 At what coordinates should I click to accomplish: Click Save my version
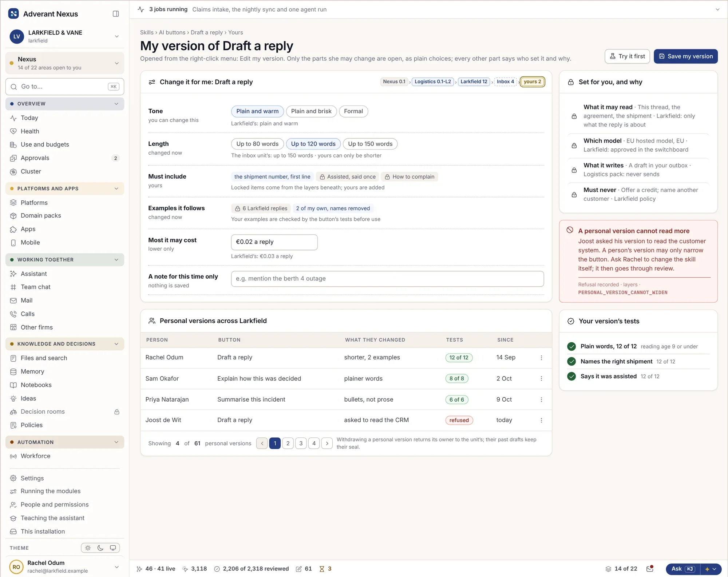686,56
